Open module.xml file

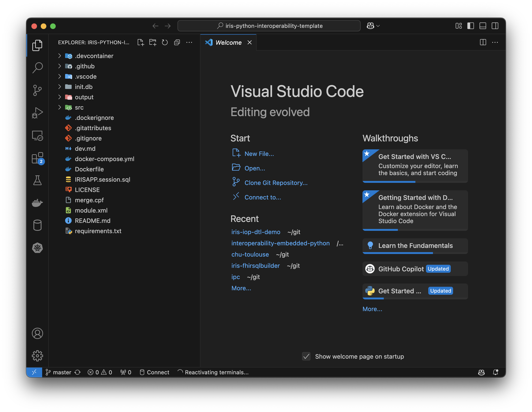click(x=124, y=210)
